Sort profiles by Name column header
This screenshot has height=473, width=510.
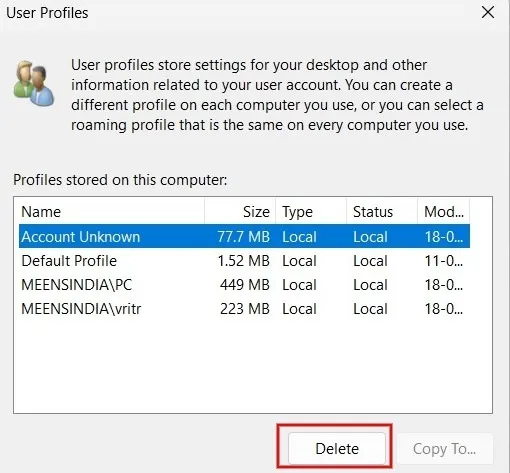pos(112,212)
